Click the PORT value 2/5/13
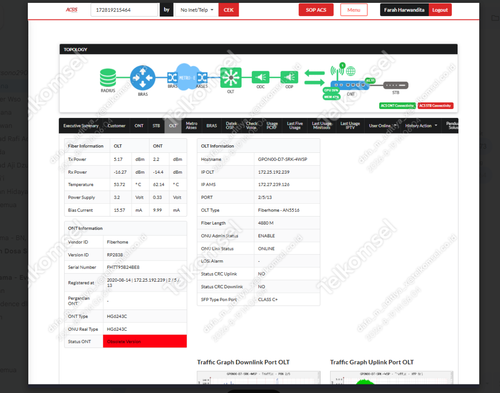This screenshot has width=500, height=393. pyautogui.click(x=265, y=197)
